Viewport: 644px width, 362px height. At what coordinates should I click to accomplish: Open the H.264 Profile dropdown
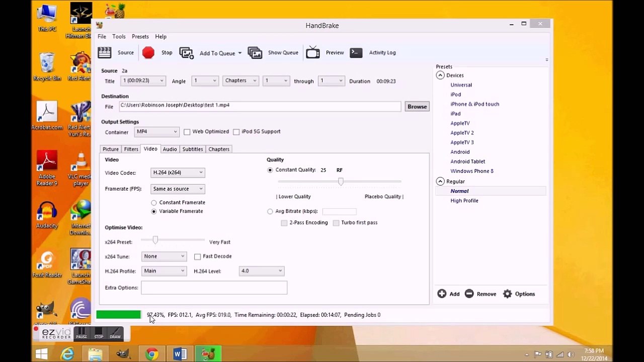(x=164, y=271)
